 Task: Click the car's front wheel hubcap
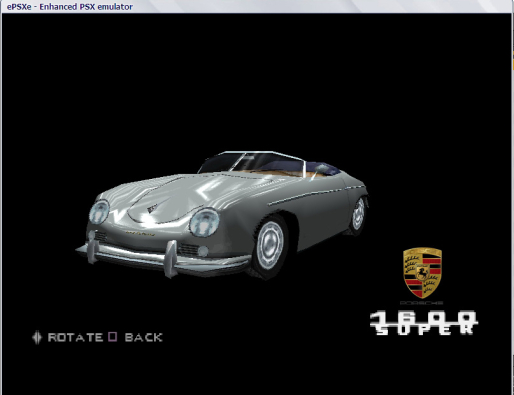pos(270,245)
